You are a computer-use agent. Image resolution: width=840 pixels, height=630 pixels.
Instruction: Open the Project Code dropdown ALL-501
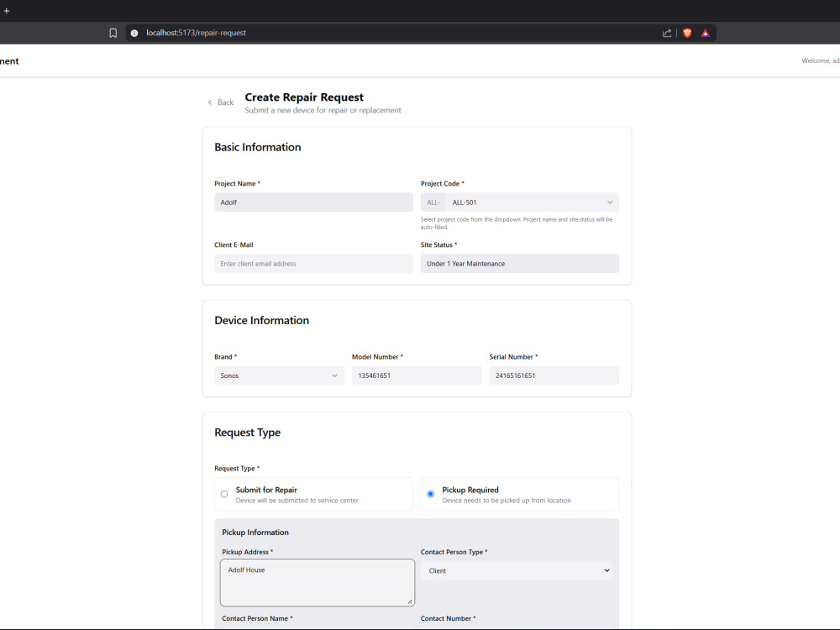pyautogui.click(x=532, y=202)
